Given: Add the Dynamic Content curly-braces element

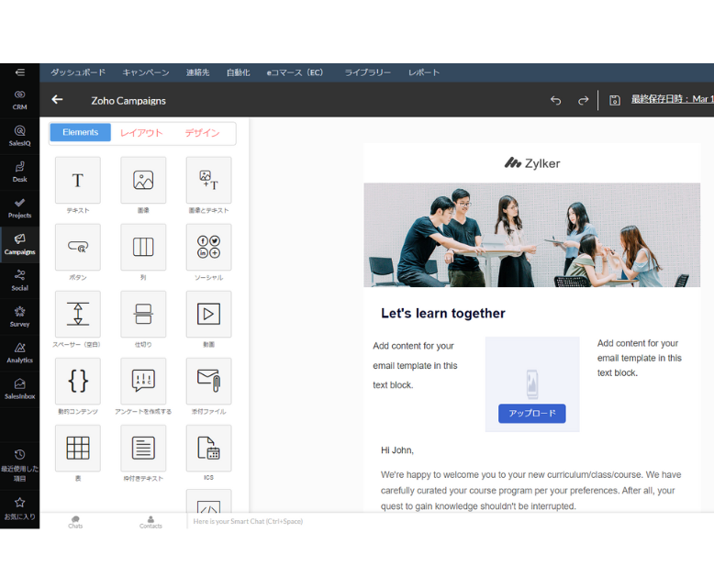Looking at the screenshot, I should 78,382.
